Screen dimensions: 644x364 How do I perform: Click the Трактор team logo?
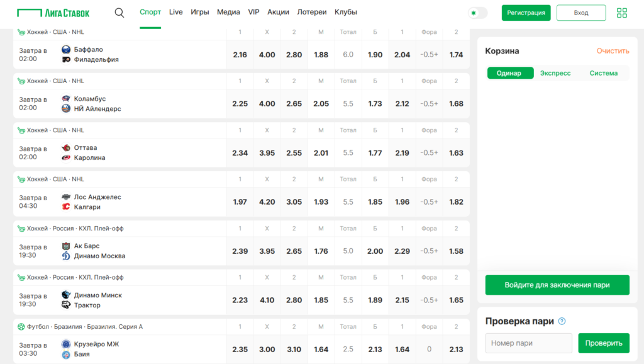click(x=65, y=305)
